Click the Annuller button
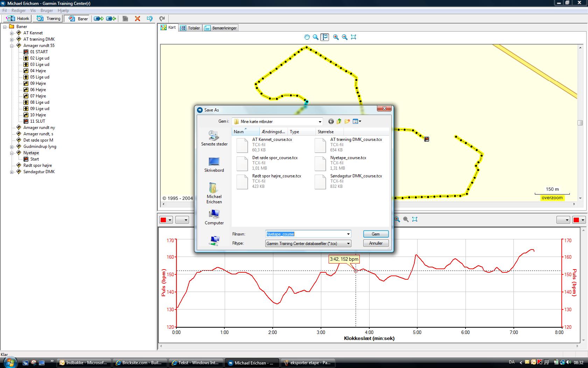Viewport: 588px width, 368px height. click(x=376, y=243)
